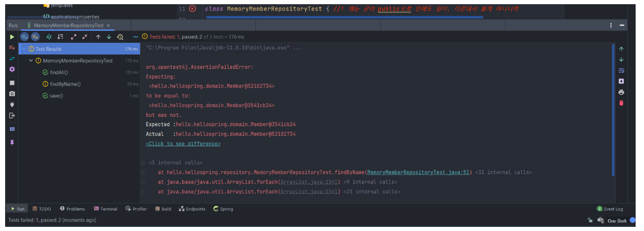This screenshot has width=644, height=231.
Task: Select the MemoryMemberRepositoryTest run tab
Action: [68, 26]
